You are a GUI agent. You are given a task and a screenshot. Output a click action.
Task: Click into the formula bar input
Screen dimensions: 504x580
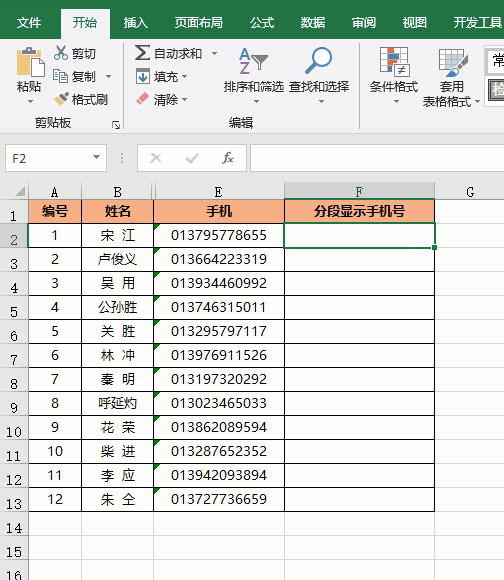point(377,158)
